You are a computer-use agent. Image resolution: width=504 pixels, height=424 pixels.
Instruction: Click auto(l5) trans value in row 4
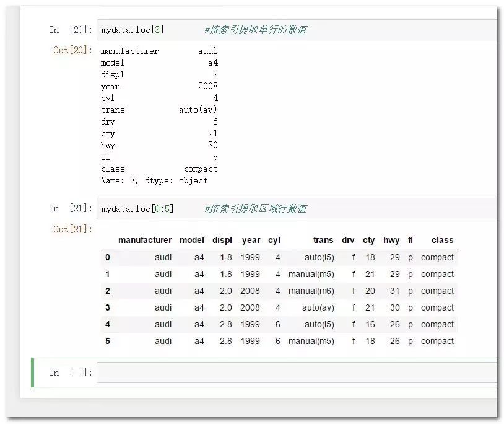point(319,325)
